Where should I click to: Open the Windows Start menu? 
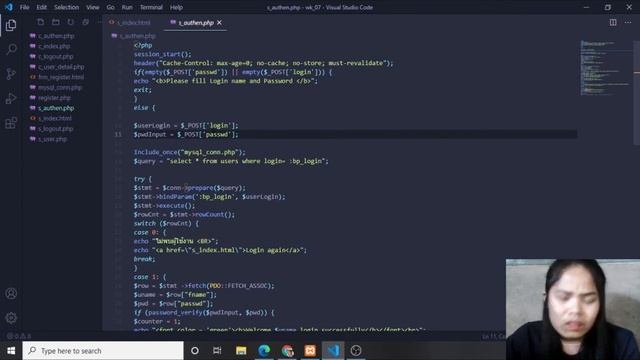[11, 351]
